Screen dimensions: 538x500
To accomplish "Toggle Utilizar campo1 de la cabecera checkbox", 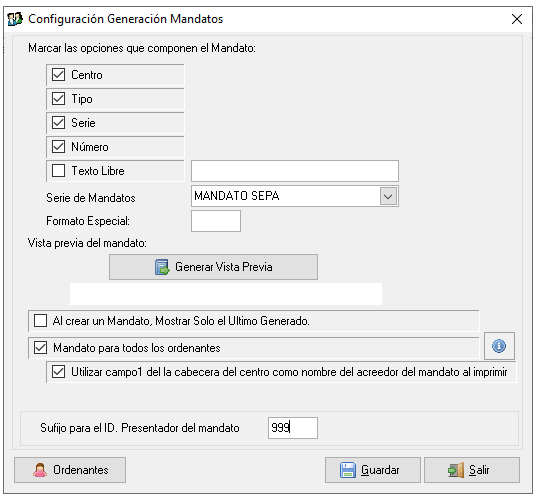I will 58,372.
